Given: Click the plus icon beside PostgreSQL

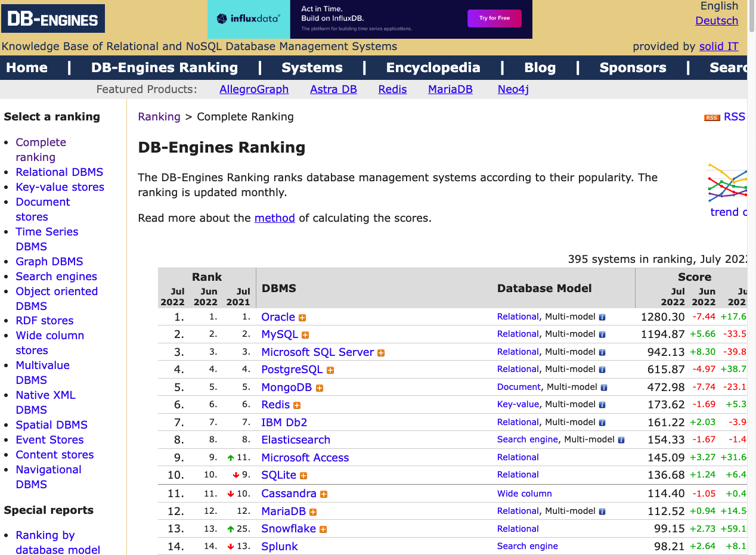Looking at the screenshot, I should (330, 370).
